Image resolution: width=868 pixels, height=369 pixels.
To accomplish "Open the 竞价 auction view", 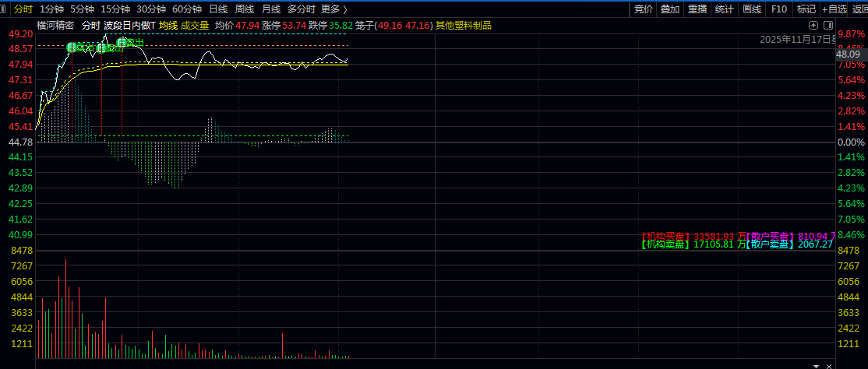I will (644, 9).
